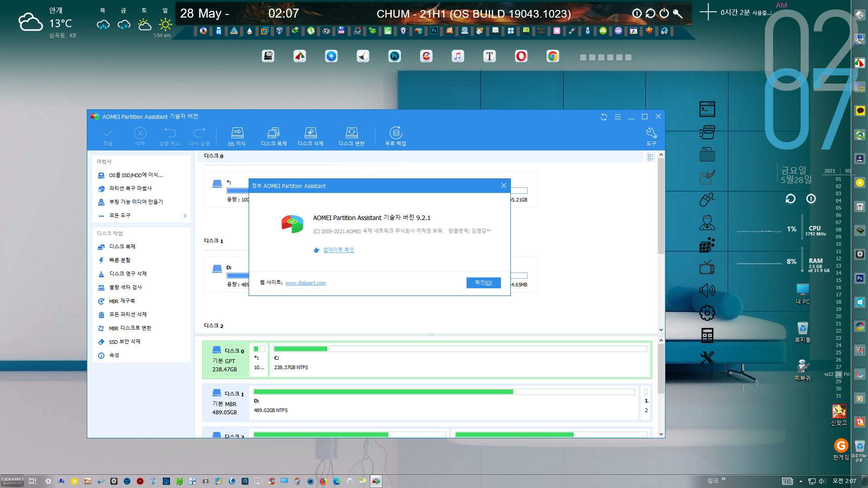Open the 무료 백업 toolbar icon
This screenshot has width=868, height=488.
tap(396, 136)
